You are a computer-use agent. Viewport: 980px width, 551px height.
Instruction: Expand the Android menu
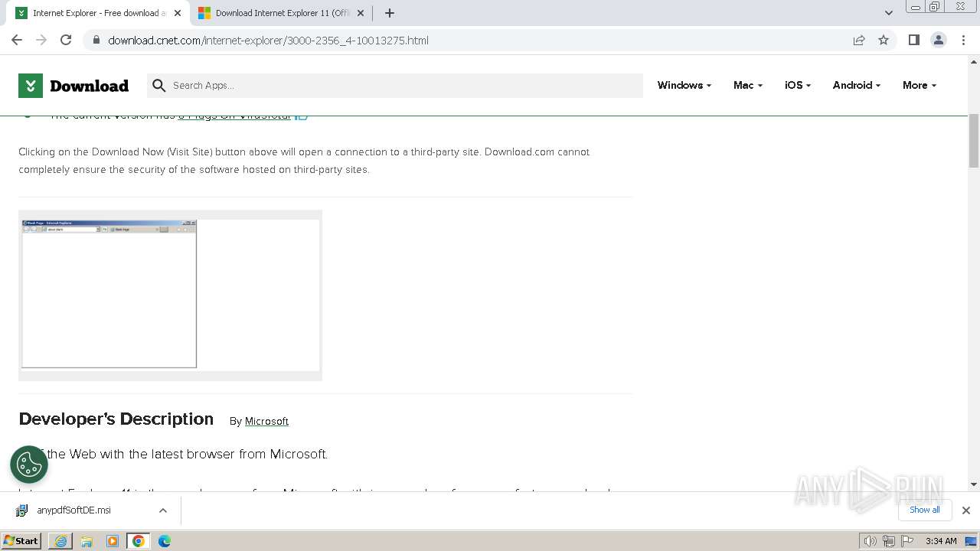[857, 85]
